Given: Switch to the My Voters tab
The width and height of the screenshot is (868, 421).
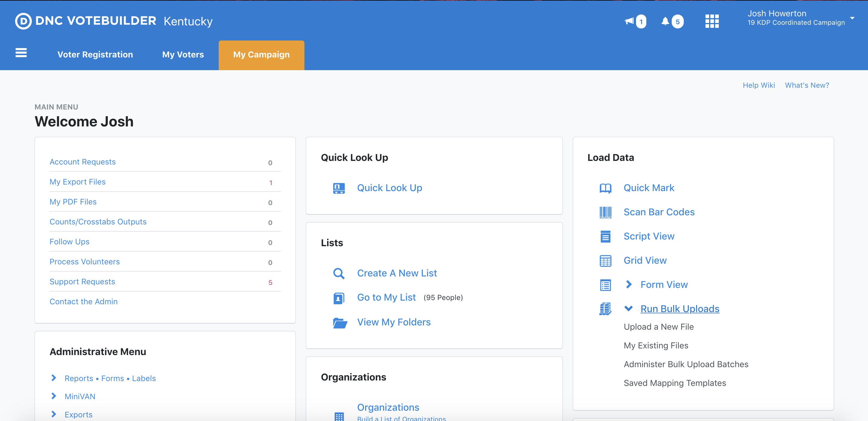Looking at the screenshot, I should pyautogui.click(x=183, y=55).
